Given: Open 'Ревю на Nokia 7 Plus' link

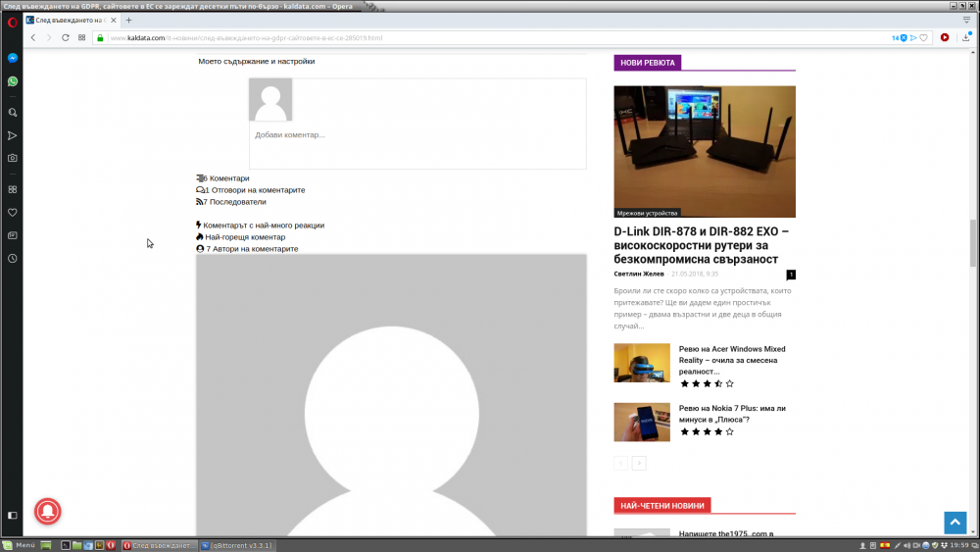Looking at the screenshot, I should point(732,414).
